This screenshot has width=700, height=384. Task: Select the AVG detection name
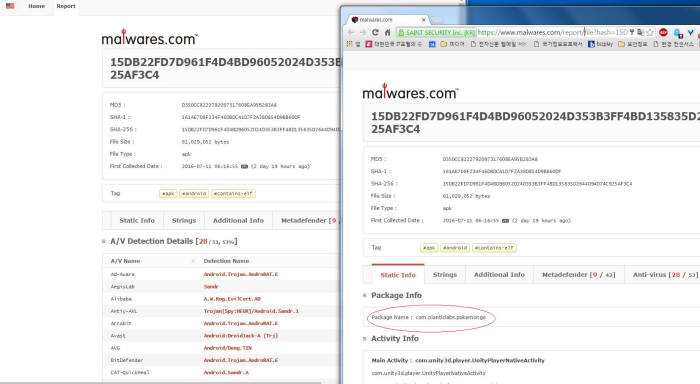click(228, 348)
